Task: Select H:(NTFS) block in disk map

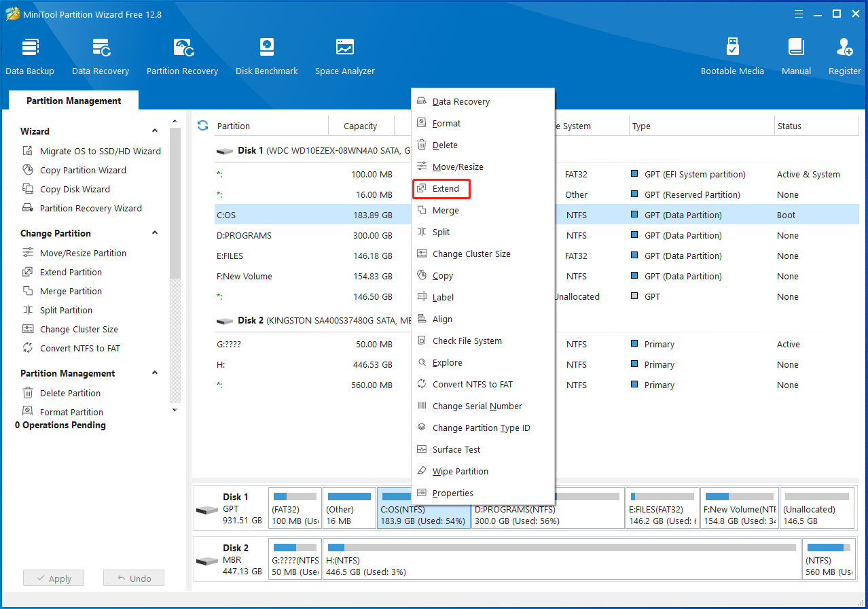Action: [x=562, y=559]
